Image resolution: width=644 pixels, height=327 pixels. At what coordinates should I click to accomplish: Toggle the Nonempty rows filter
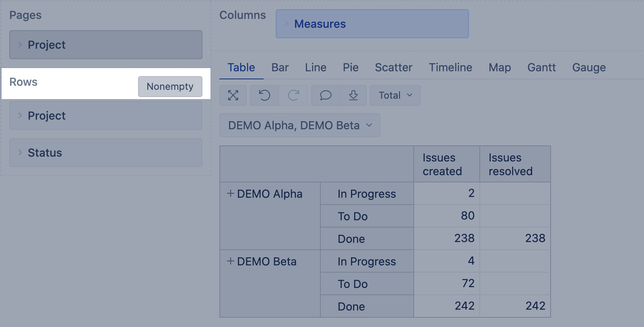tap(170, 87)
